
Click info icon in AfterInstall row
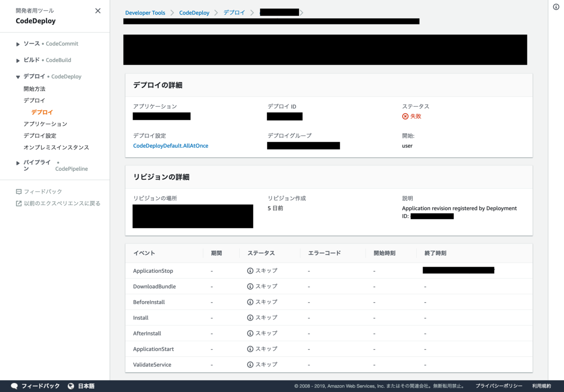pos(250,333)
